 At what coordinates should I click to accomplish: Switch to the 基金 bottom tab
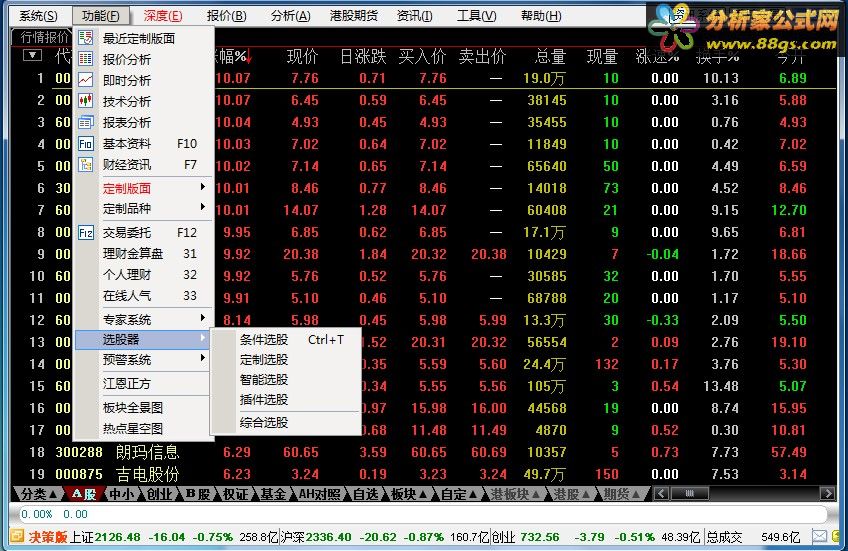point(274,494)
